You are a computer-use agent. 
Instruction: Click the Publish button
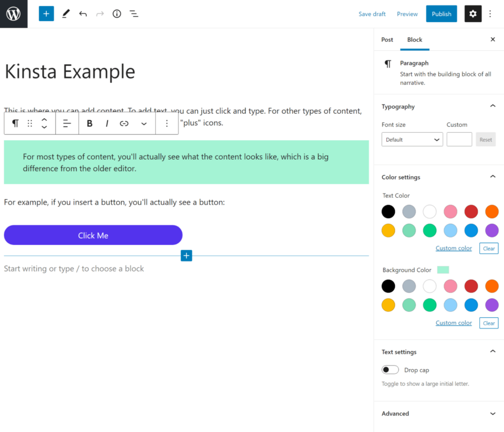click(441, 14)
